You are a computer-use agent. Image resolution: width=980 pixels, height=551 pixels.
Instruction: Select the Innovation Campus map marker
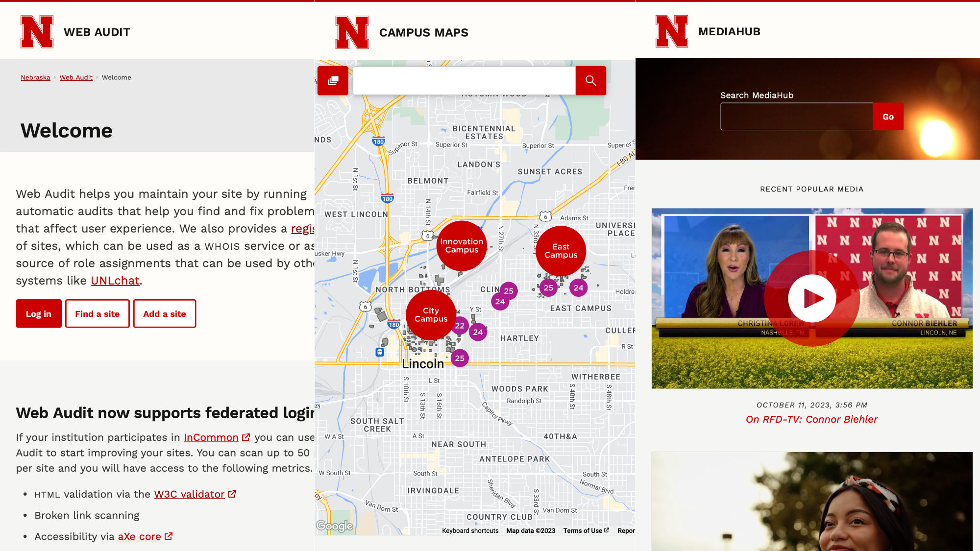461,246
